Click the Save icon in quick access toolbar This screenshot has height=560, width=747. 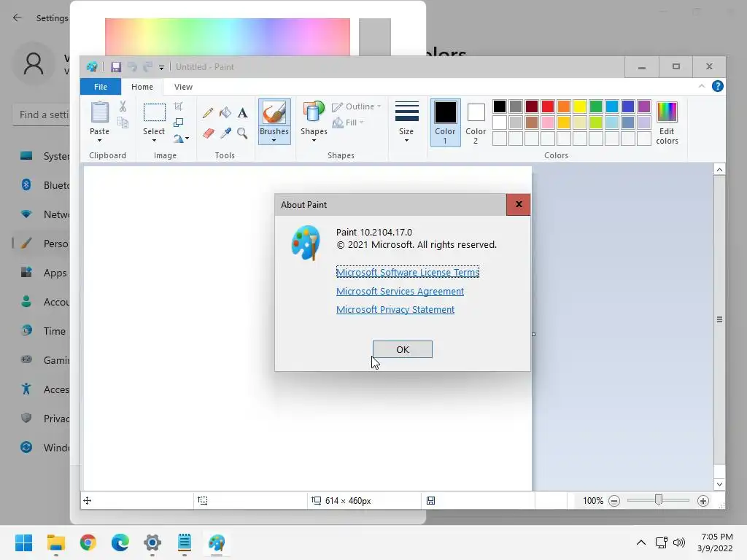click(x=116, y=67)
